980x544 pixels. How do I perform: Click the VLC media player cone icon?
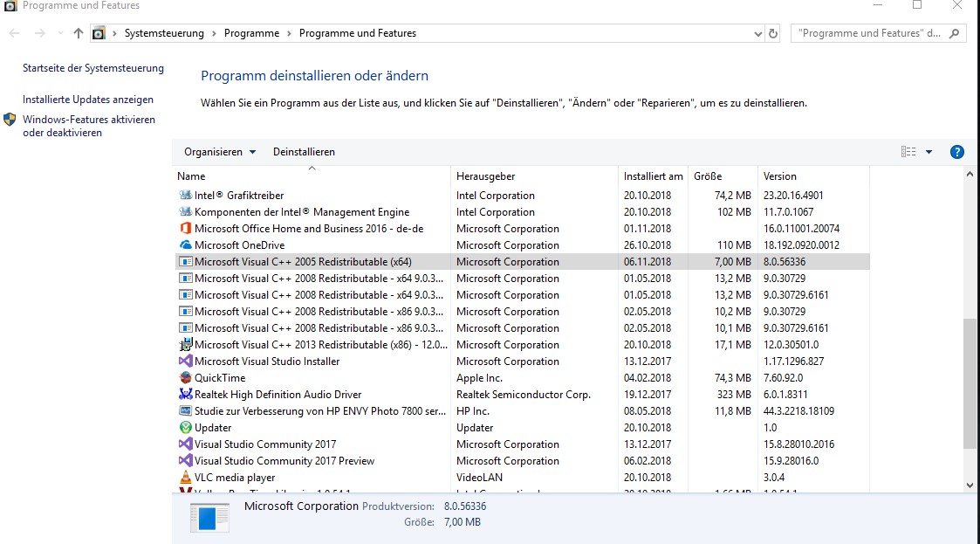[185, 477]
